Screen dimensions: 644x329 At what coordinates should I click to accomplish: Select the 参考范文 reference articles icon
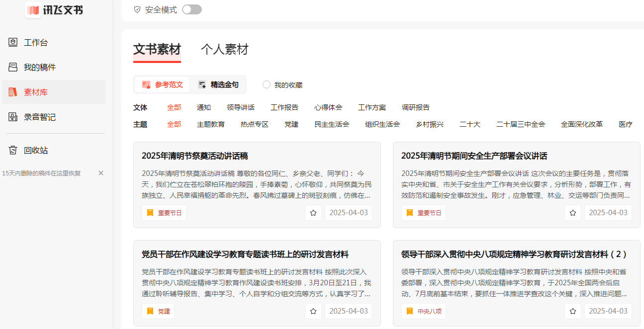[146, 84]
